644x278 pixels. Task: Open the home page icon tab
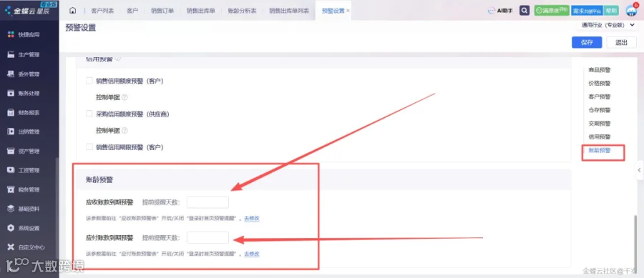pyautogui.click(x=73, y=11)
